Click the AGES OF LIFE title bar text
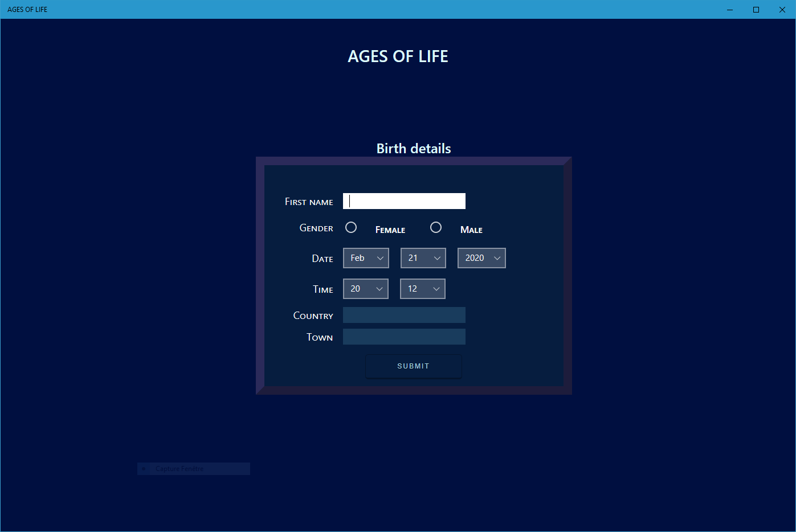The image size is (796, 532). click(27, 9)
